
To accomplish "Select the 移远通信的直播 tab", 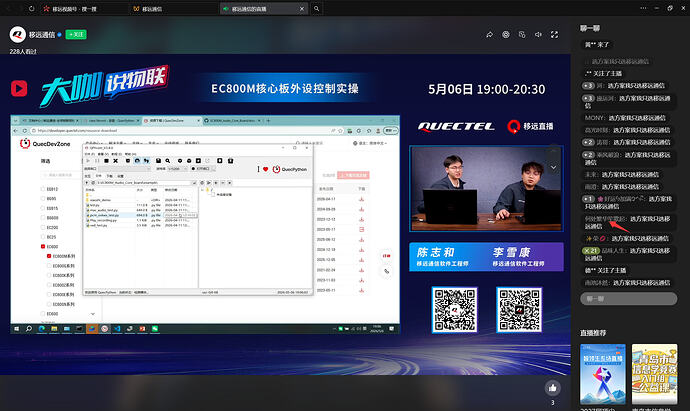I will [264, 8].
